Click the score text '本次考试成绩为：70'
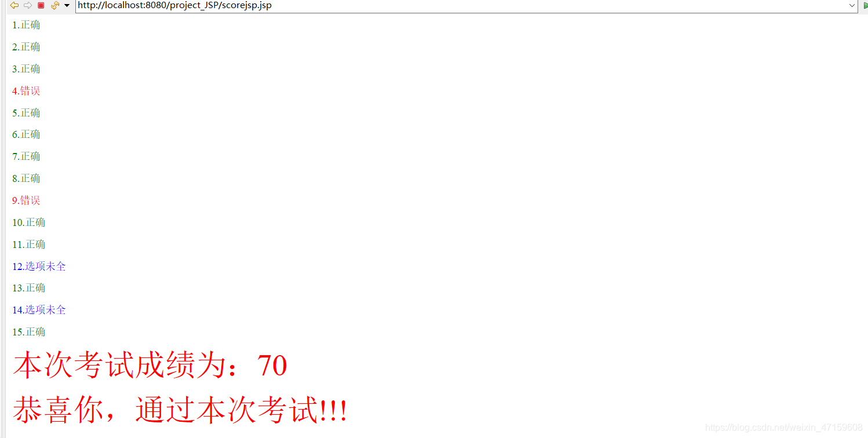The width and height of the screenshot is (868, 438). [150, 366]
